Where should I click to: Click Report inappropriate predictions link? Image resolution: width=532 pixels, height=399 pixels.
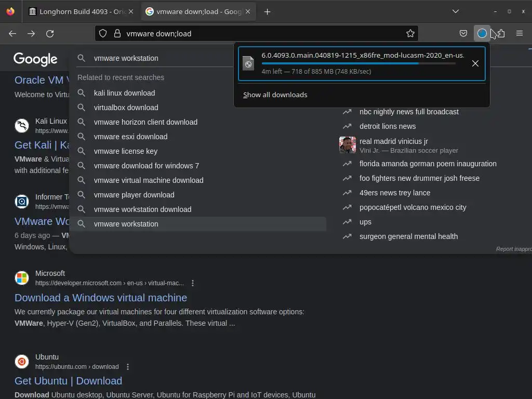tap(514, 249)
